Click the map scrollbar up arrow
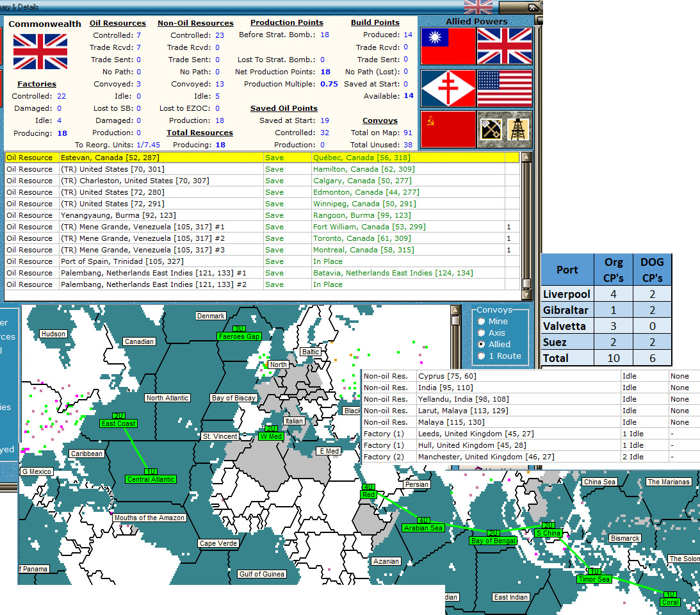Viewport: 700px width, 615px height. (456, 311)
